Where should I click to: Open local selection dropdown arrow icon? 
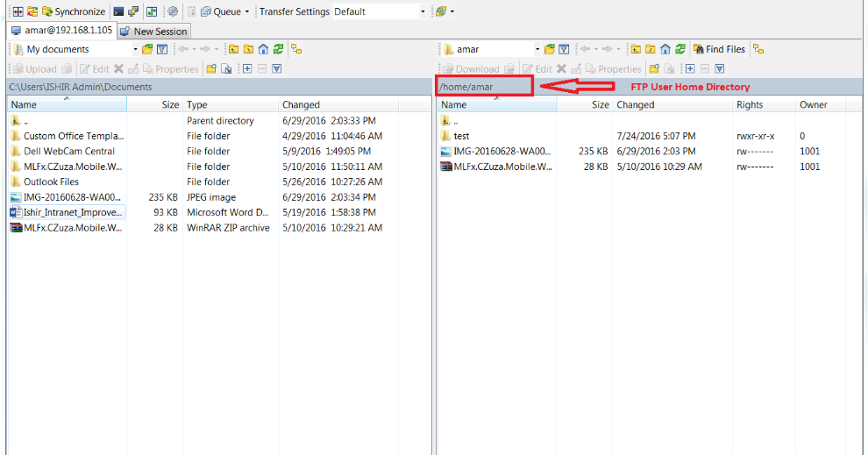(x=277, y=68)
